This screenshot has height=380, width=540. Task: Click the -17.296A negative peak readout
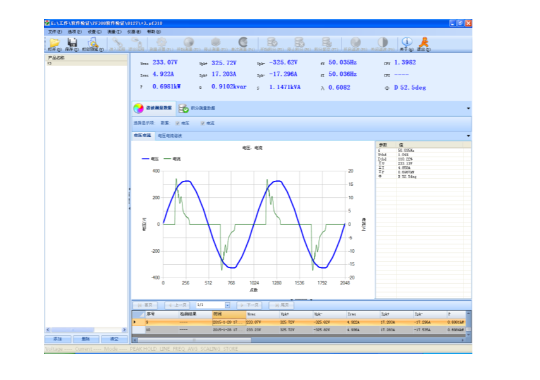point(283,74)
